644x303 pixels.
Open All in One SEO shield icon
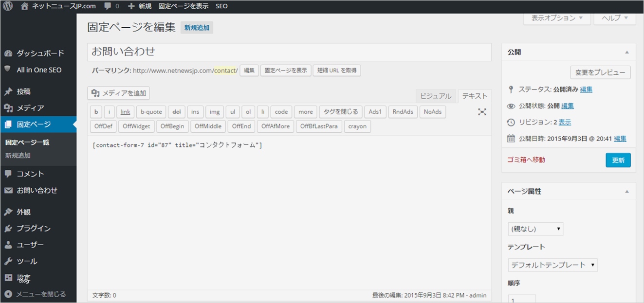(8, 70)
